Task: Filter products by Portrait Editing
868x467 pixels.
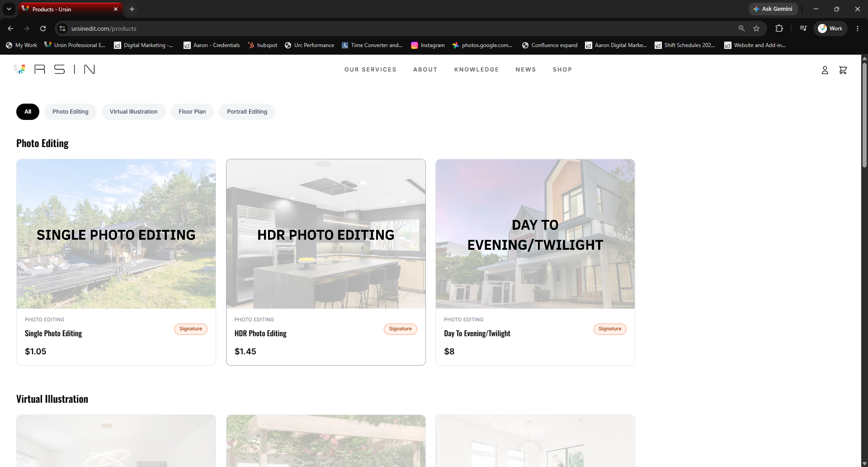Action: pyautogui.click(x=247, y=112)
